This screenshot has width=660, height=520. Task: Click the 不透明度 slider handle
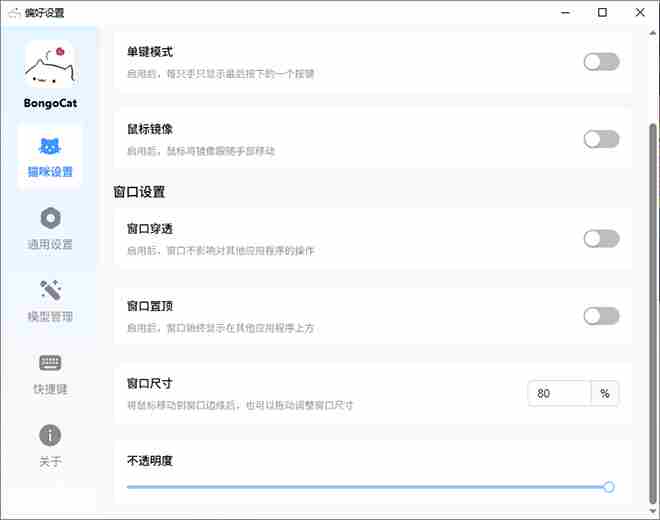pyautogui.click(x=608, y=487)
